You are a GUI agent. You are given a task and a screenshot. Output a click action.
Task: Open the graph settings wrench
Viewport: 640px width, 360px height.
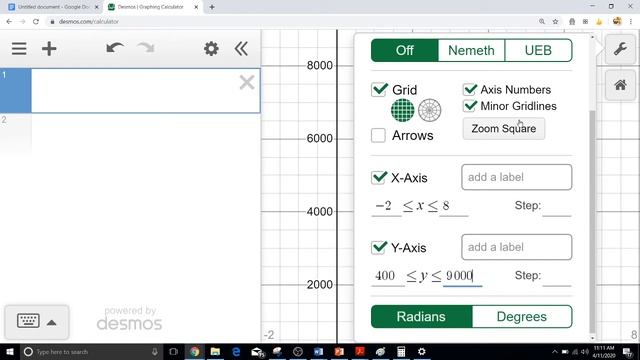620,49
